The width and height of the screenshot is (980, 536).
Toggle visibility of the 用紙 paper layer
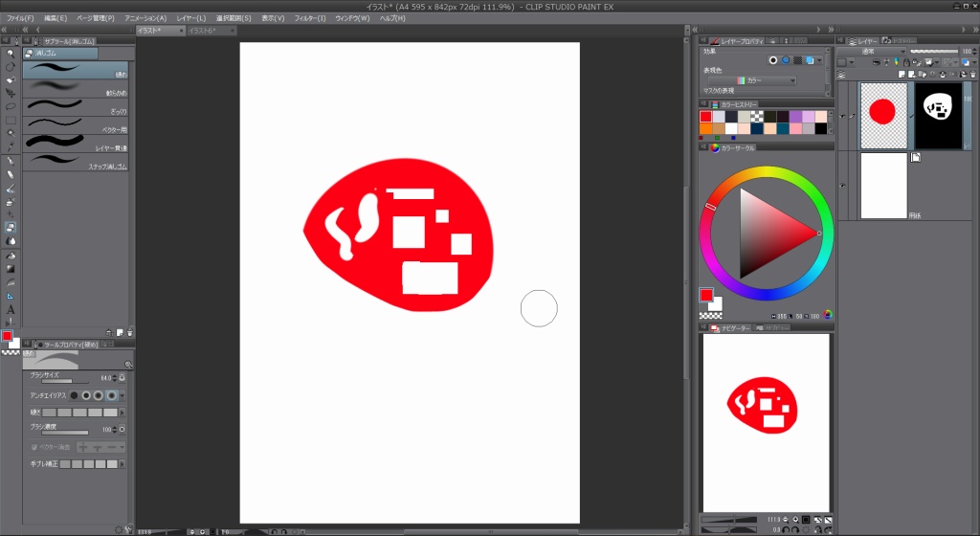842,187
